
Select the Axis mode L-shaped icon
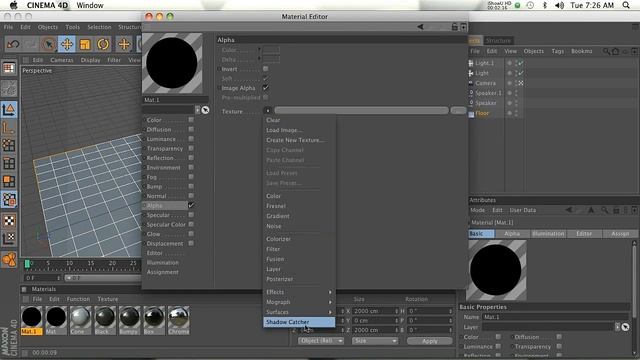pyautogui.click(x=9, y=128)
